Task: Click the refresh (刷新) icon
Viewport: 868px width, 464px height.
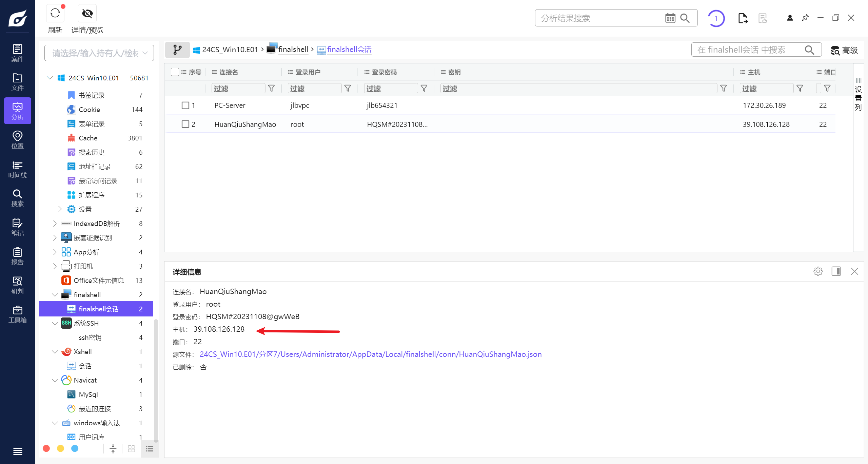Action: pyautogui.click(x=55, y=14)
